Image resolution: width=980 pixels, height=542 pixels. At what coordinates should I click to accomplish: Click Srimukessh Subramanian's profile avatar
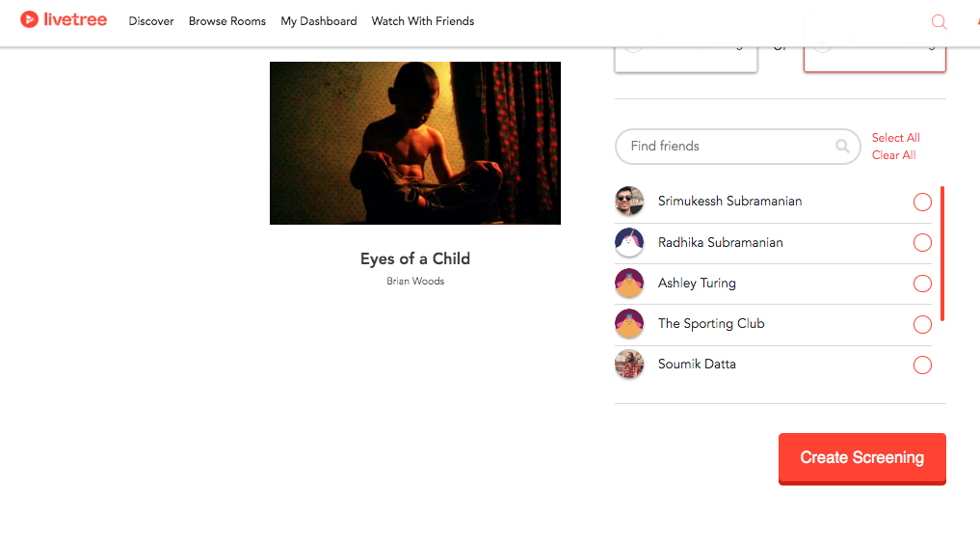click(x=629, y=201)
